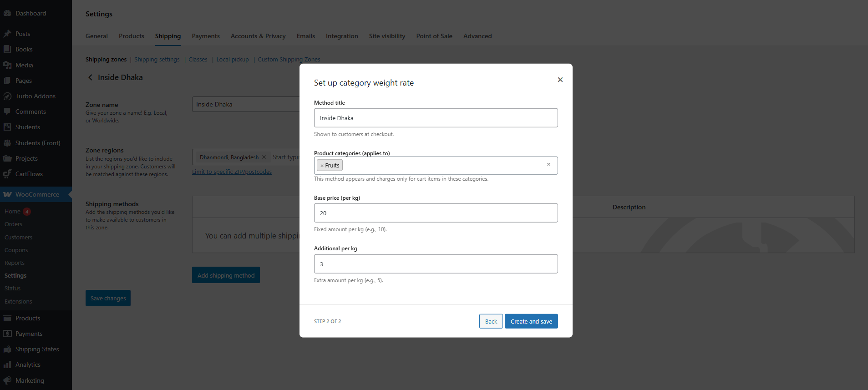Remove the Fruits category tag
Image resolution: width=868 pixels, height=390 pixels.
click(x=322, y=166)
